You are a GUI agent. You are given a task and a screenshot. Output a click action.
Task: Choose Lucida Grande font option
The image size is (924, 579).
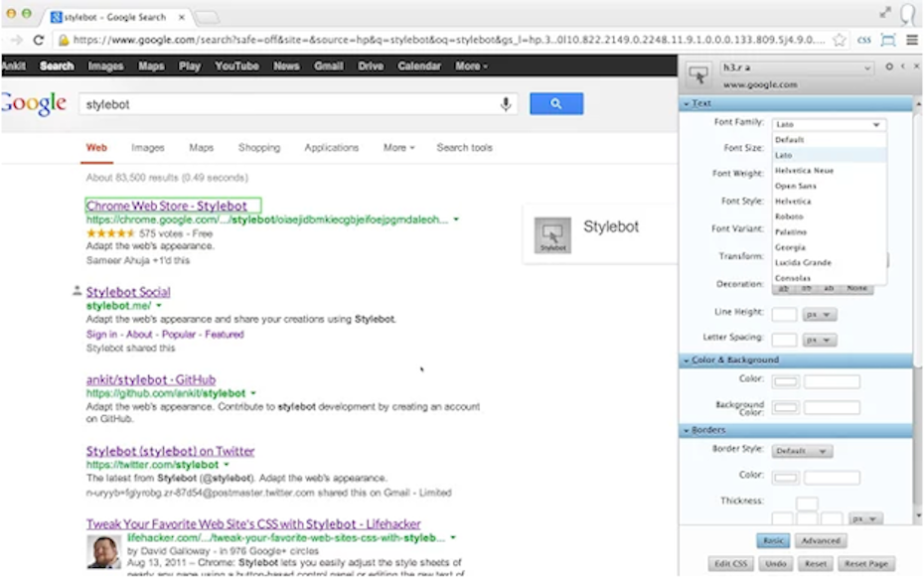click(x=830, y=263)
